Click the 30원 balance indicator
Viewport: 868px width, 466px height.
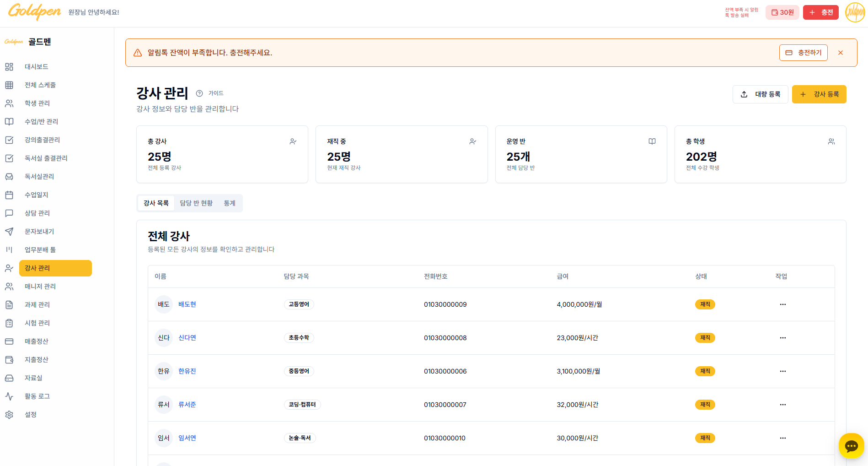(x=782, y=12)
